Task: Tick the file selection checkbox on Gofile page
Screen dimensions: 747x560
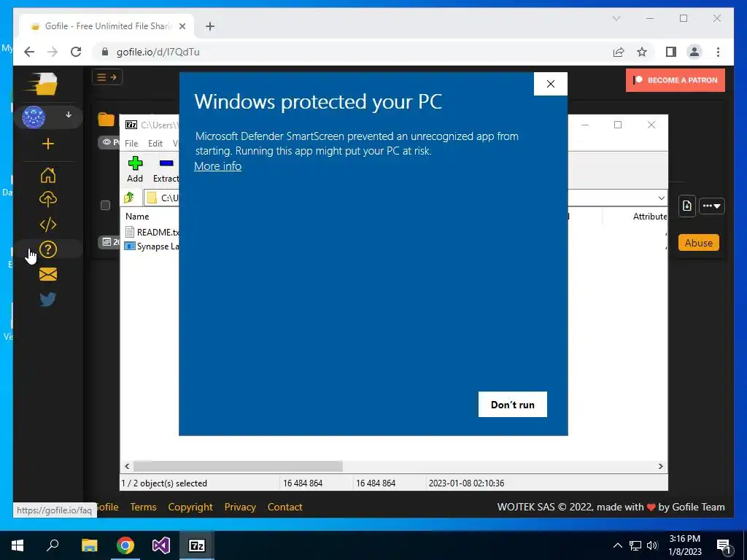Action: 105,205
